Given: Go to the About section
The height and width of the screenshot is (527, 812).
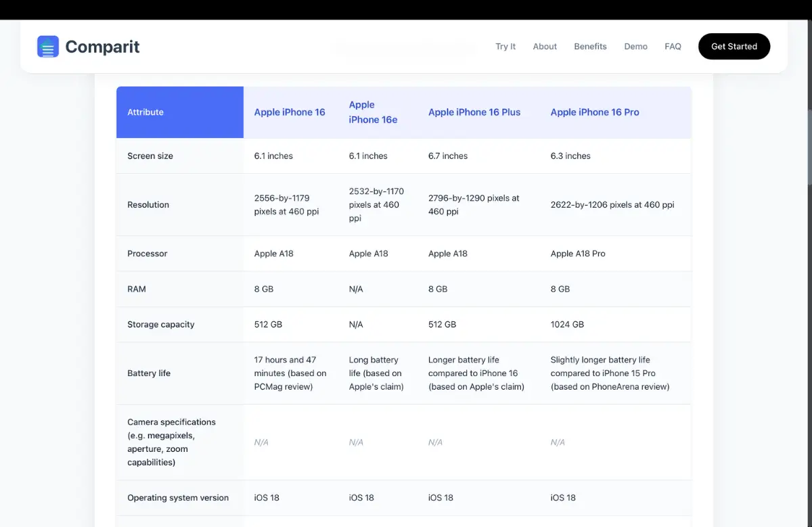Looking at the screenshot, I should [x=545, y=47].
